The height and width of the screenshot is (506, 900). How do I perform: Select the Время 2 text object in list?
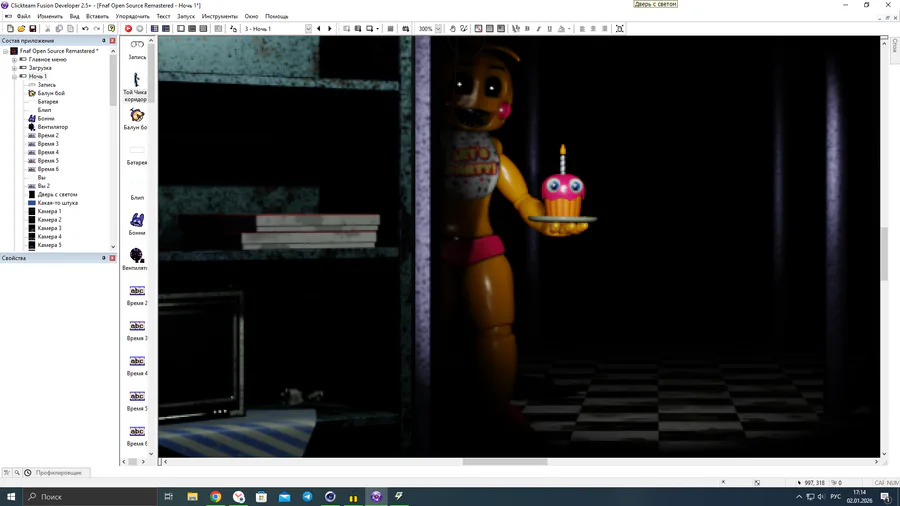click(x=137, y=295)
